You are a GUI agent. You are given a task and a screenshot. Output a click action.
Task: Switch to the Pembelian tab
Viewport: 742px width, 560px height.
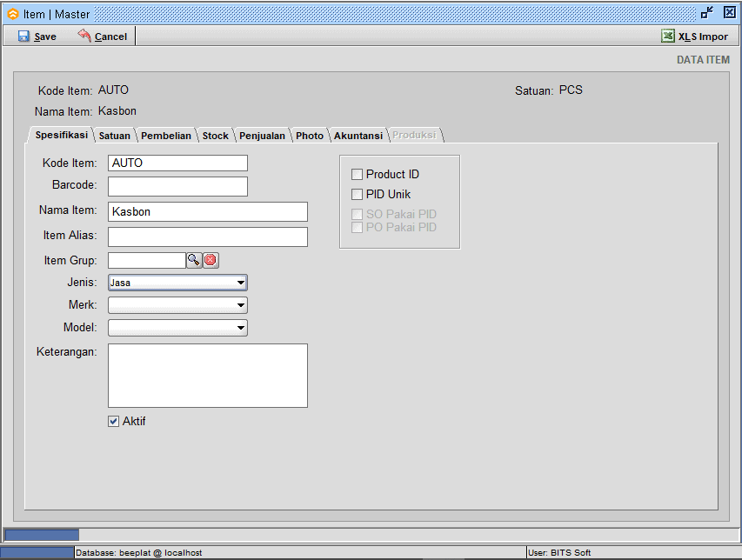click(x=165, y=136)
